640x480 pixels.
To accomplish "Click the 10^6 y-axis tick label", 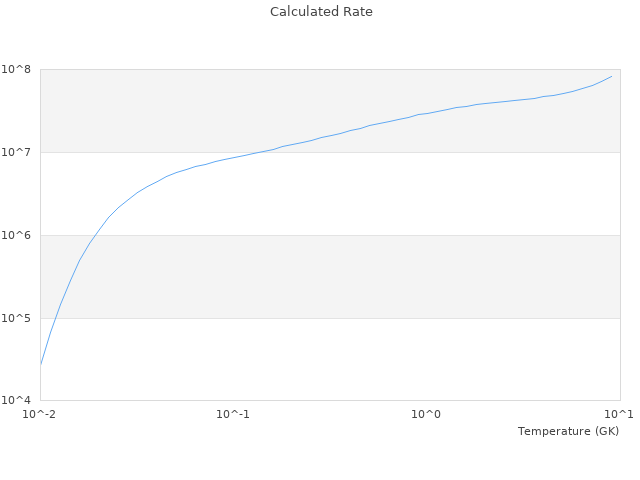I will click(x=17, y=235).
